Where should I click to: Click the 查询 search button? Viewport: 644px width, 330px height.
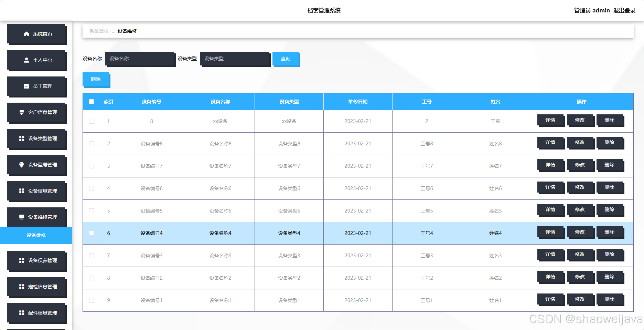tap(286, 59)
